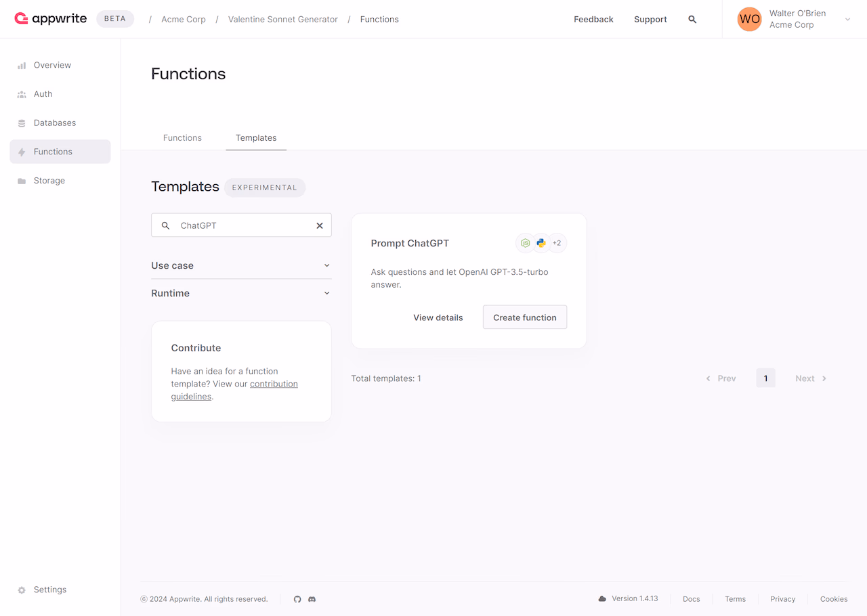This screenshot has width=867, height=616.
Task: Expand the Use case filter
Action: (x=241, y=265)
